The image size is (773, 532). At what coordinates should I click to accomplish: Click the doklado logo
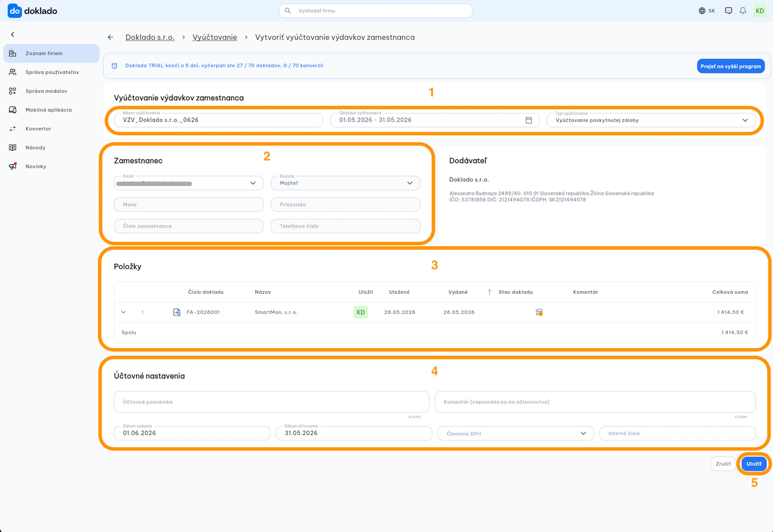click(32, 11)
